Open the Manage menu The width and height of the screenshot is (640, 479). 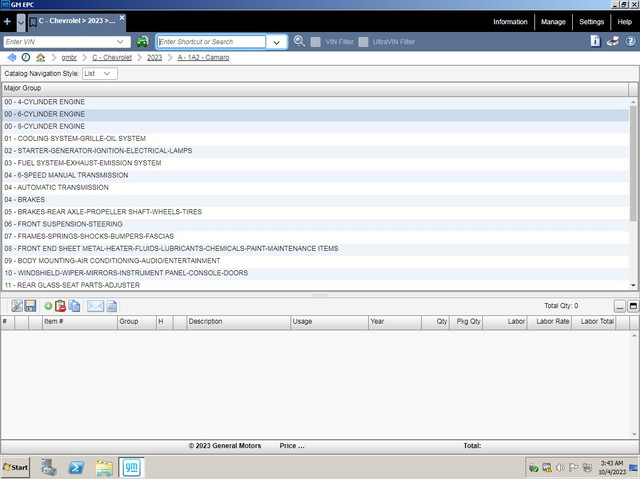pos(553,22)
